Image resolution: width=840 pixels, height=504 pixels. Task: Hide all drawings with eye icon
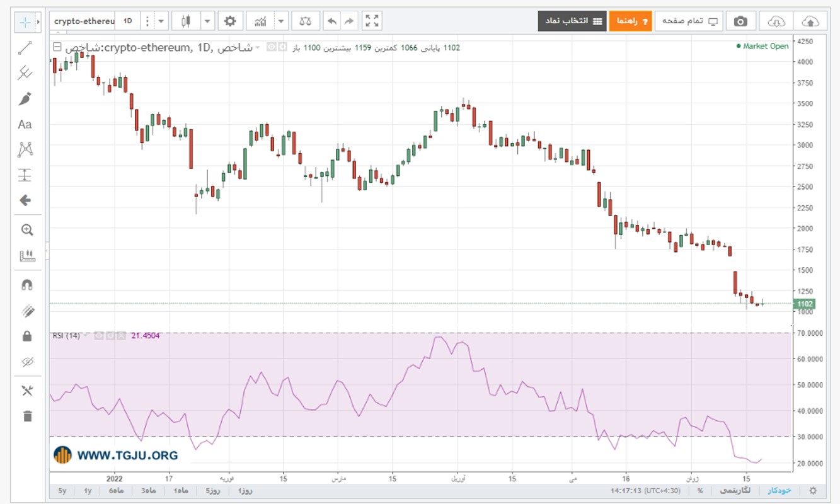tap(27, 362)
